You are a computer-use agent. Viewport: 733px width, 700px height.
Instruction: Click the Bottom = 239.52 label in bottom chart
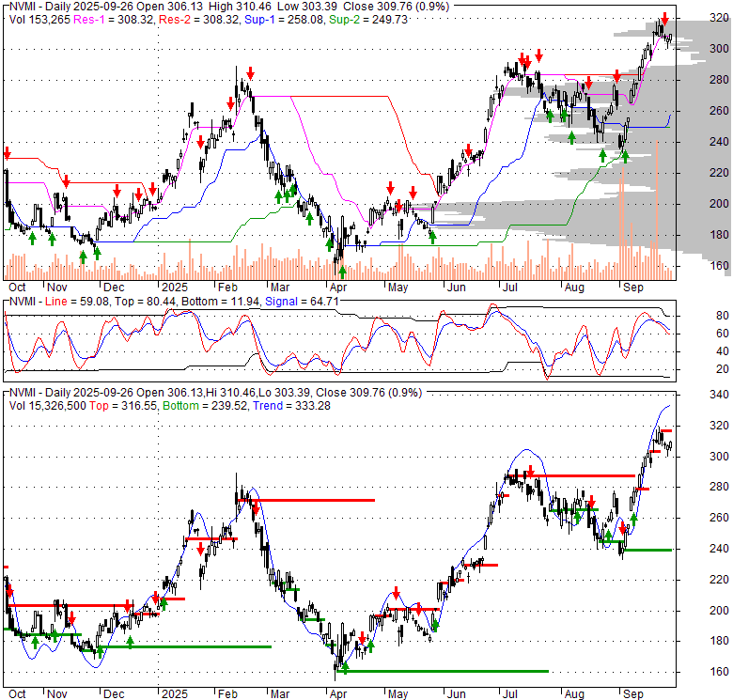(205, 406)
